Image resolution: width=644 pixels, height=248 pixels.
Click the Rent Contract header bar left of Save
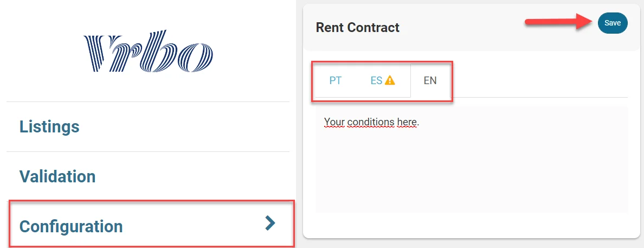pos(461,27)
